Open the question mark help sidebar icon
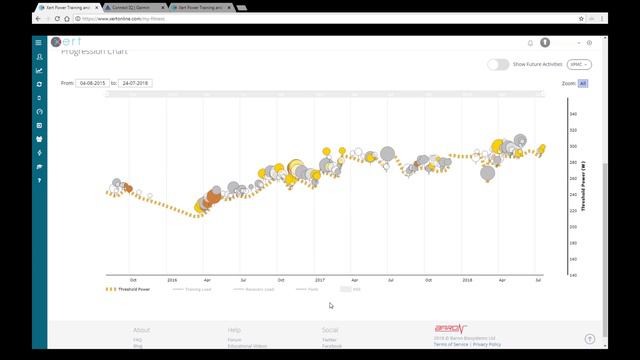The width and height of the screenshot is (640, 360). tap(39, 180)
